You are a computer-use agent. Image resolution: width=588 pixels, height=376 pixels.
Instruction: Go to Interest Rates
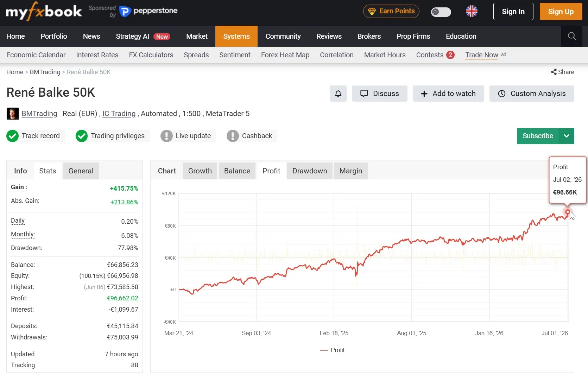[97, 55]
